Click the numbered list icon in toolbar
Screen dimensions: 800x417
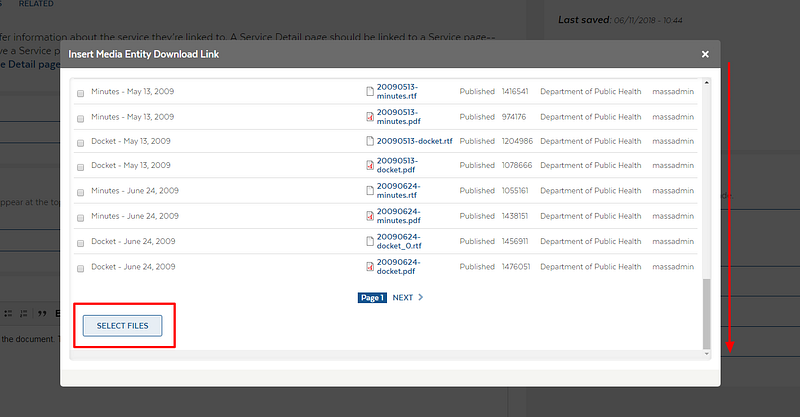pos(23,313)
